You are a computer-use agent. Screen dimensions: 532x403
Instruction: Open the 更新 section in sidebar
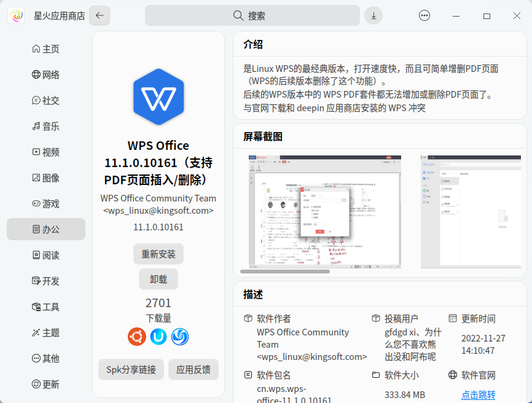click(45, 384)
